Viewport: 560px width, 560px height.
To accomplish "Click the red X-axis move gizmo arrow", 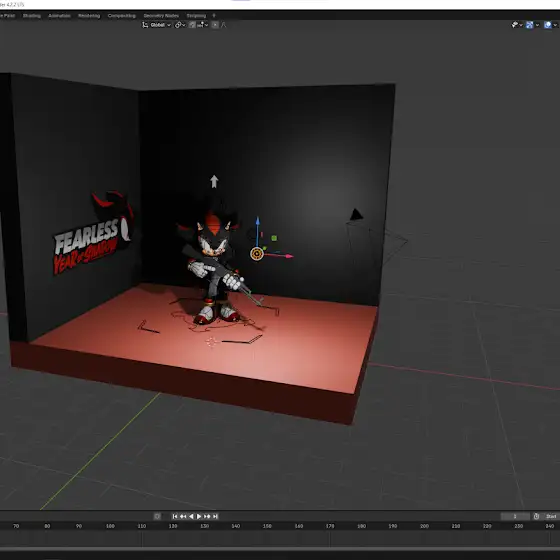I will (289, 256).
